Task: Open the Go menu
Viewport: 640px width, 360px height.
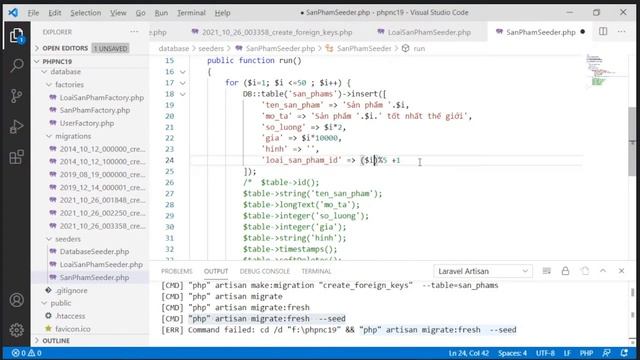Action: (140, 13)
